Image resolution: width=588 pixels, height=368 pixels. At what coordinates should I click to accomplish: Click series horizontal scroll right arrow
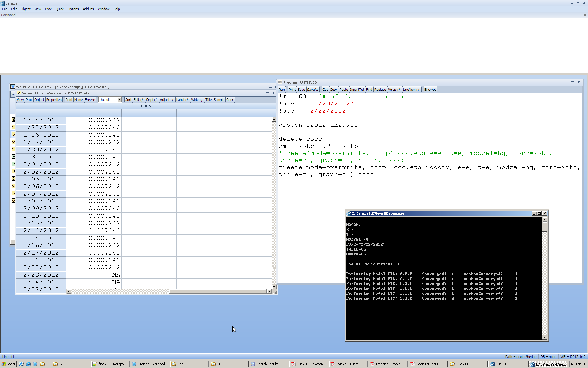(x=269, y=292)
